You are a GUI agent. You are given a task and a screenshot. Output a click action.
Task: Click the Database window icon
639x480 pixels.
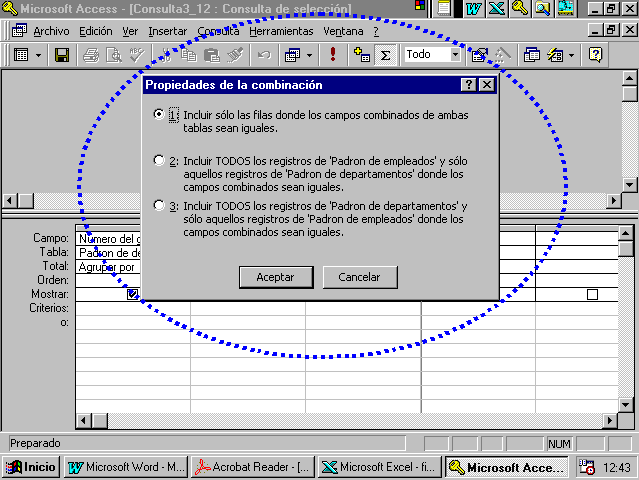pos(532,55)
